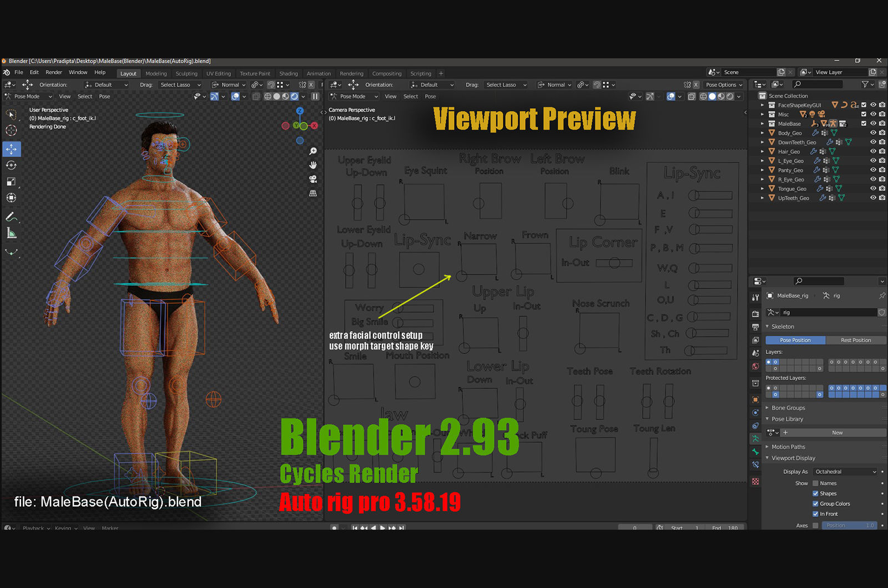
Task: Open the File menu
Action: coord(19,73)
